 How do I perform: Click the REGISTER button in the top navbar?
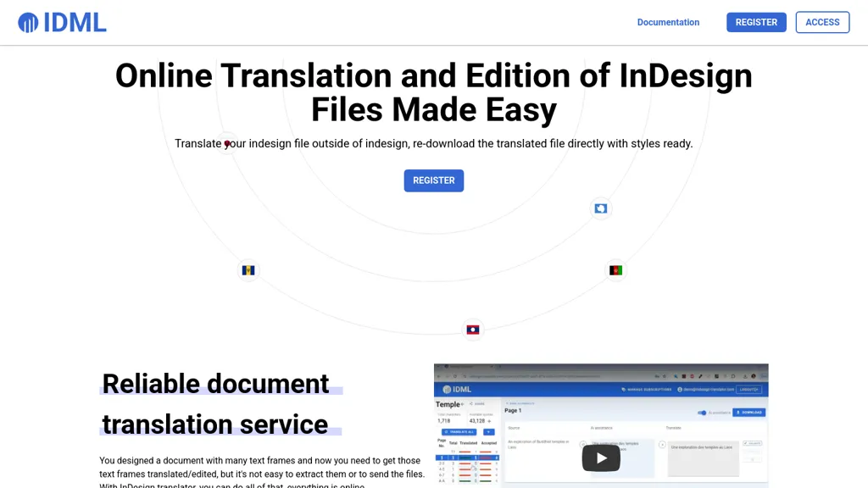tap(756, 22)
